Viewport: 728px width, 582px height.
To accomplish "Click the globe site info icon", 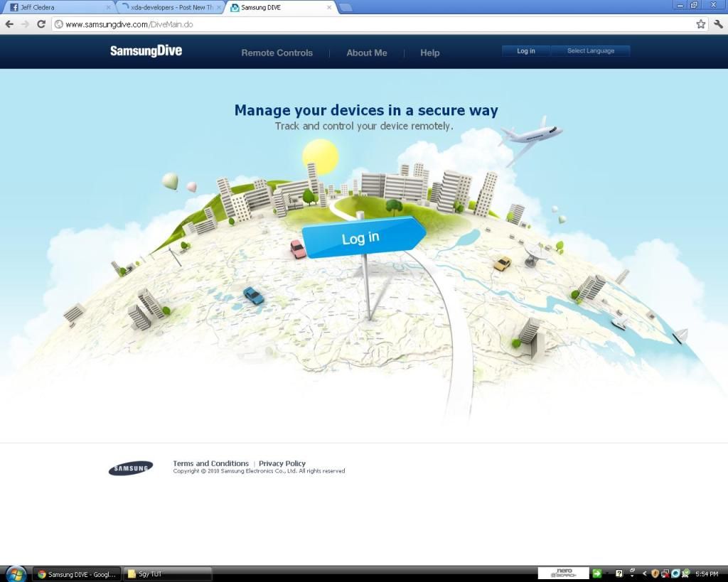I will [59, 24].
